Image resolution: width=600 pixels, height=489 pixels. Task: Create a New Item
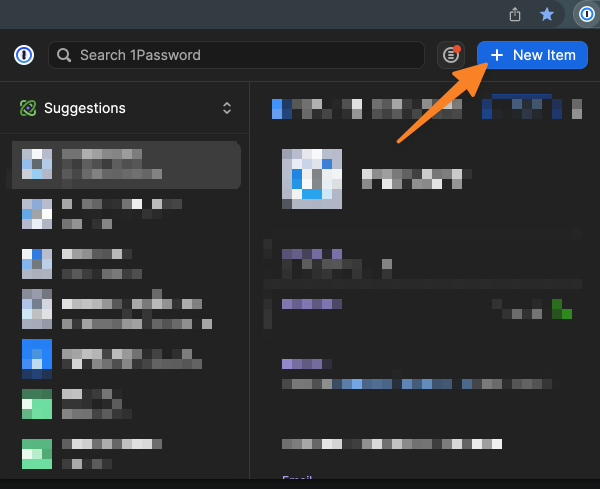tap(532, 55)
